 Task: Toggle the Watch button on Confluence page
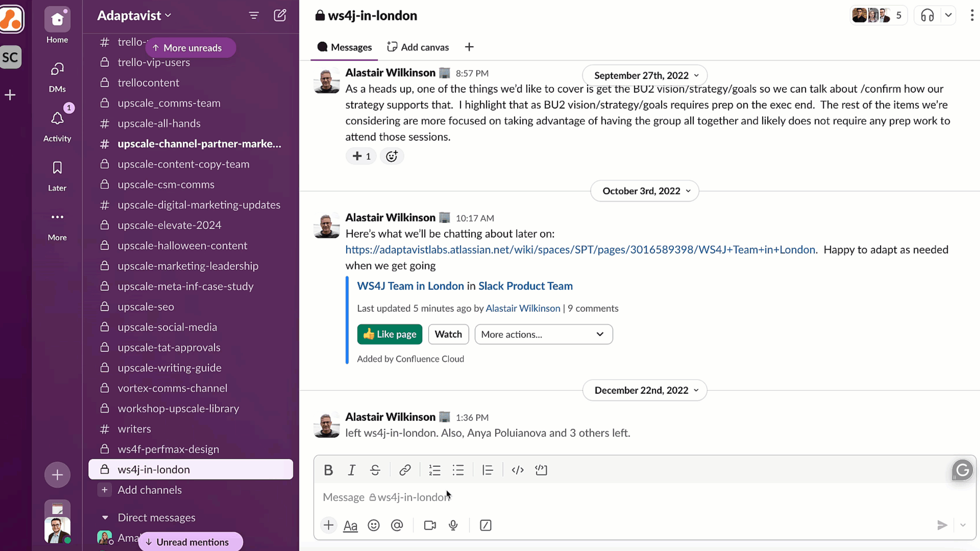coord(448,334)
